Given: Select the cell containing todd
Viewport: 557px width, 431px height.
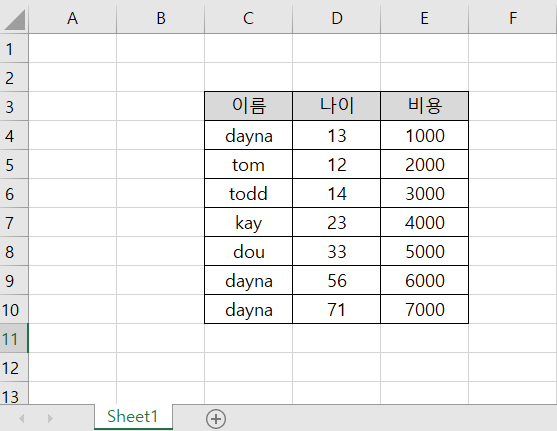Looking at the screenshot, I should coord(248,193).
